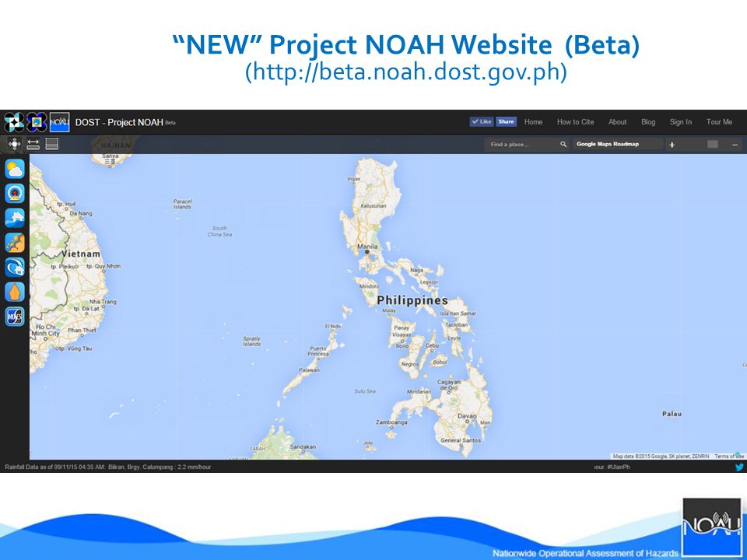Viewport: 747px width, 560px height.
Task: Open the MOSES sidebar icon
Action: point(15,317)
